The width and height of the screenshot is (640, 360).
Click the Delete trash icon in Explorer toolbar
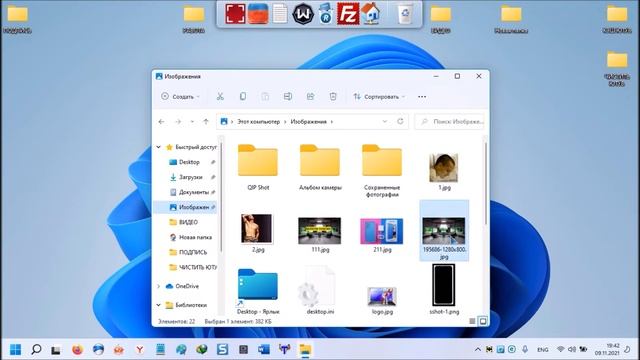click(x=333, y=97)
